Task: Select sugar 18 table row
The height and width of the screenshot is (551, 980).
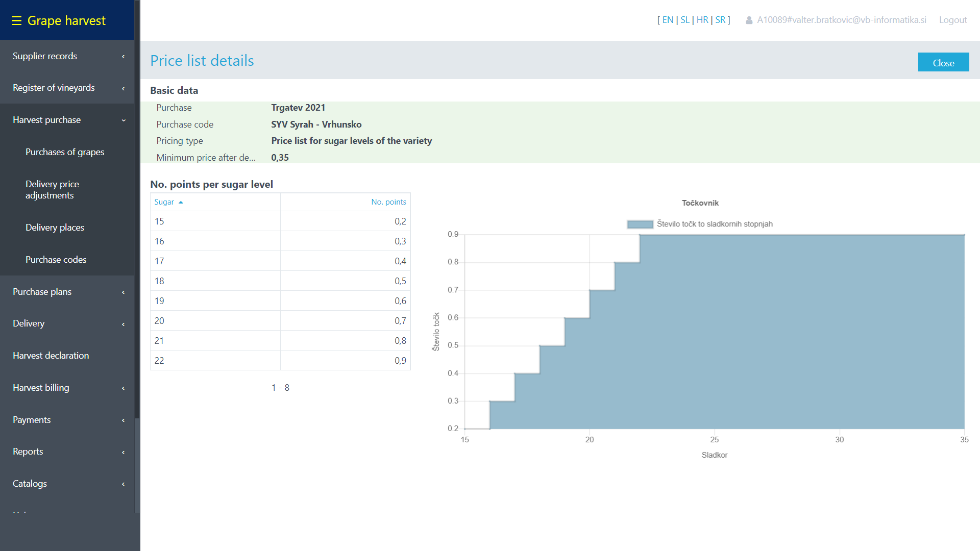Action: (280, 281)
